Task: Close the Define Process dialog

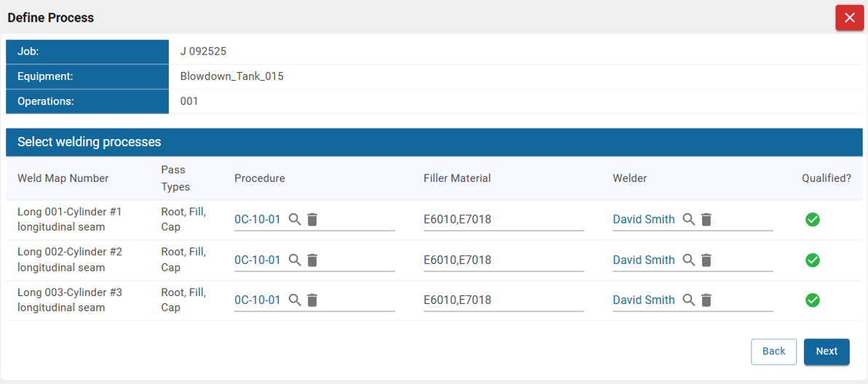Action: tap(849, 18)
